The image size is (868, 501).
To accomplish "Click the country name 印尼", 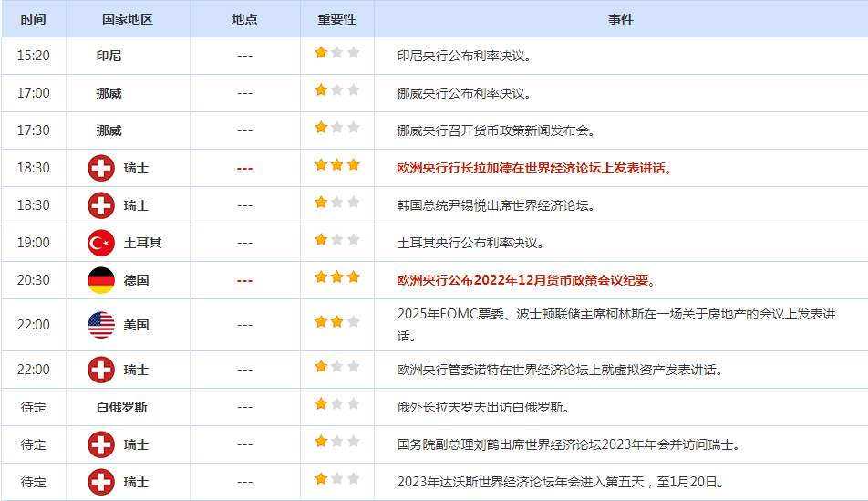I will pos(108,56).
